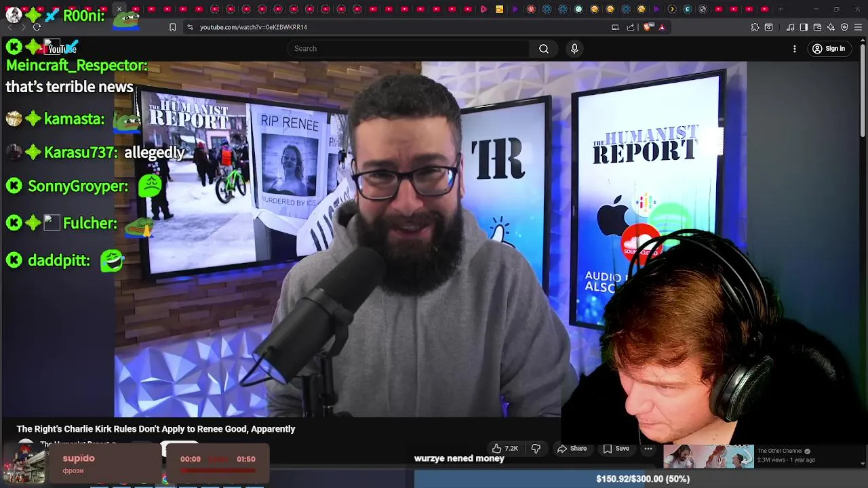Open the Brave Wallet icon

pos(817,27)
